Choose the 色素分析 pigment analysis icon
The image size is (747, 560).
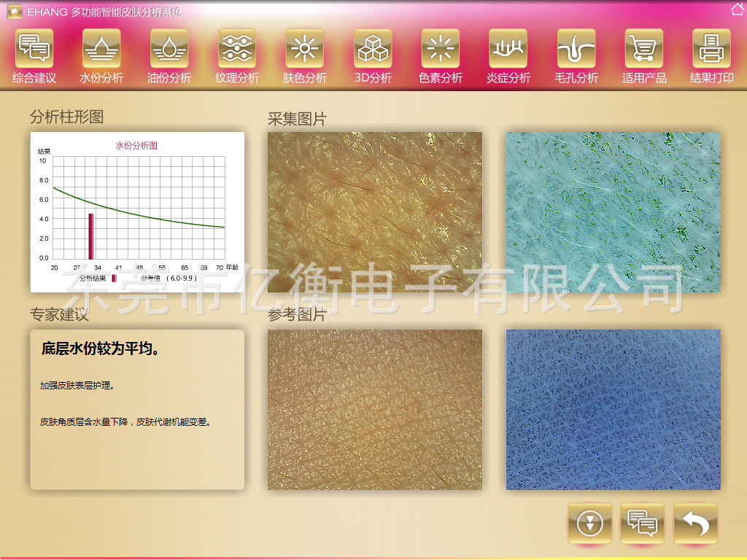(441, 49)
